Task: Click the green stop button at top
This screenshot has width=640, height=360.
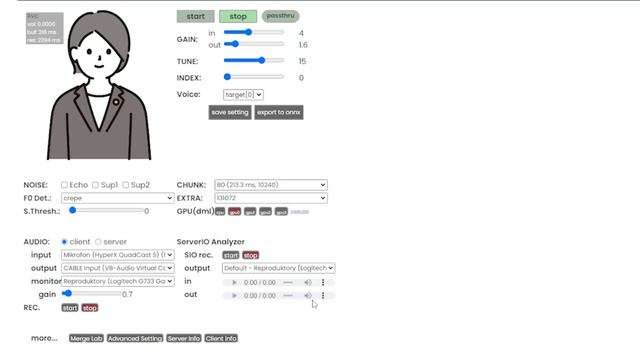Action: coord(238,16)
